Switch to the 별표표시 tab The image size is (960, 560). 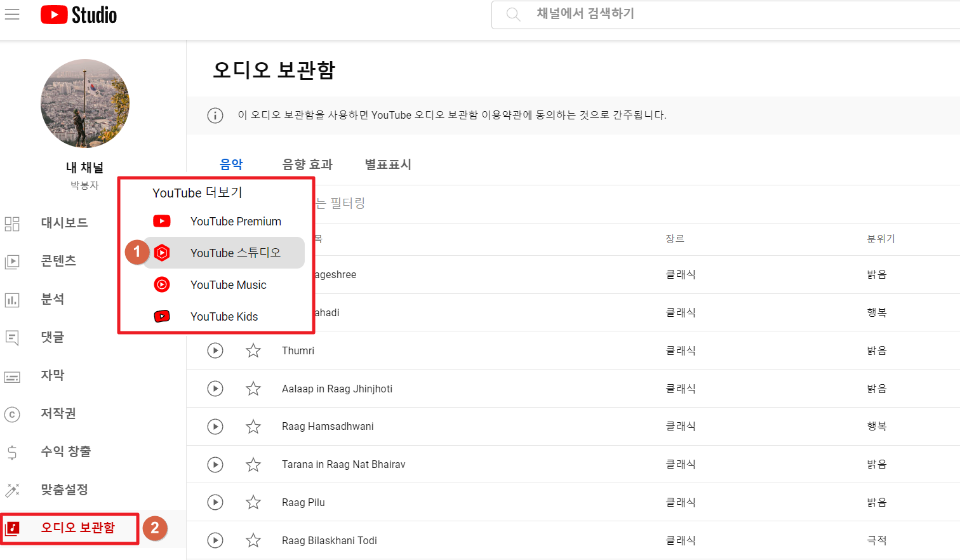point(388,165)
